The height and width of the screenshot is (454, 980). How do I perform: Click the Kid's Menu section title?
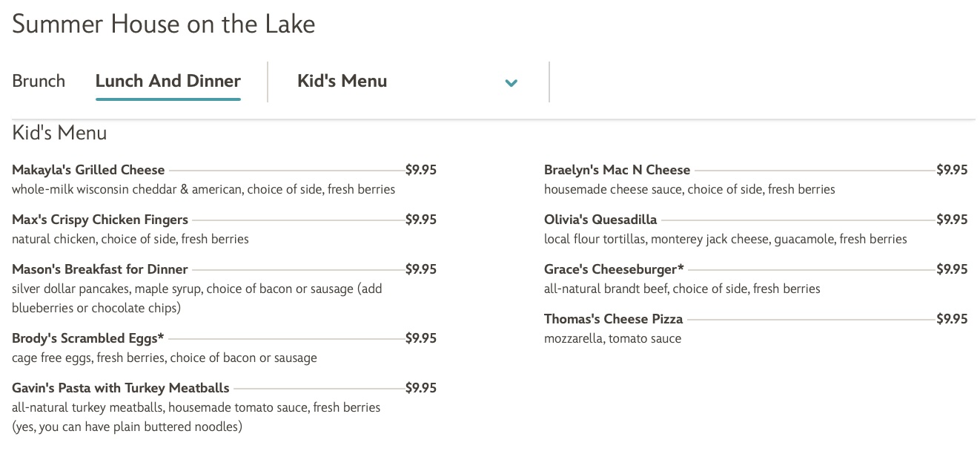coord(59,133)
